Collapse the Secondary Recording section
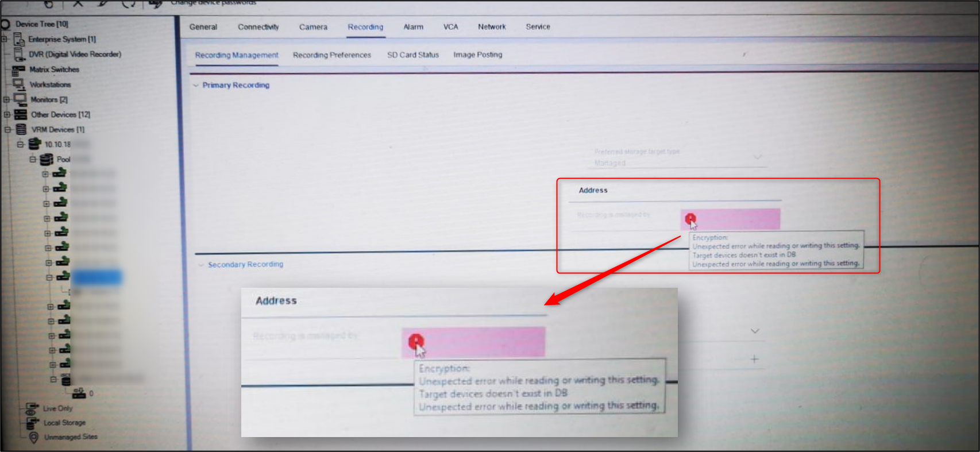Image resolution: width=980 pixels, height=452 pixels. (x=200, y=265)
